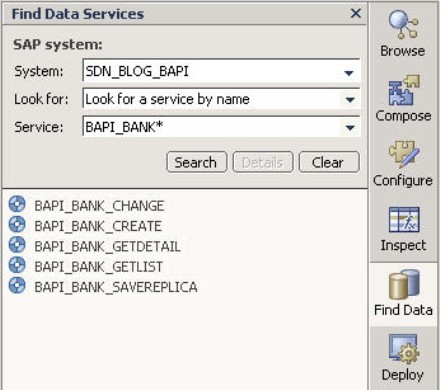Focus the Service field containing BAPI_BANK*

(221, 127)
